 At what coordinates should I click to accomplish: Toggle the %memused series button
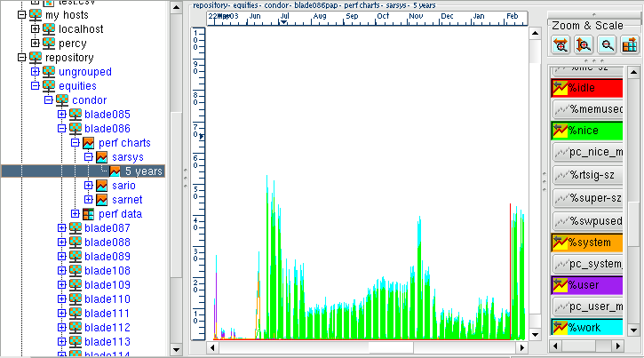click(587, 109)
